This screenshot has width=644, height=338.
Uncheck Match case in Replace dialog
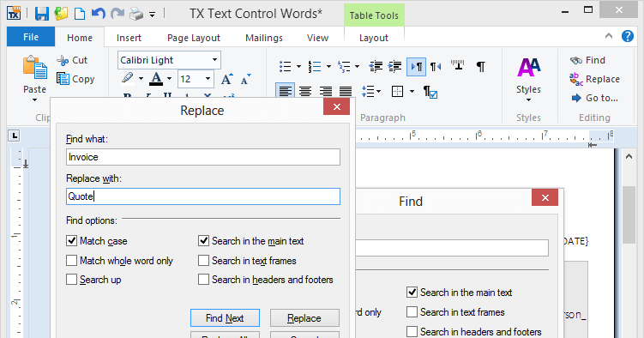pyautogui.click(x=71, y=241)
